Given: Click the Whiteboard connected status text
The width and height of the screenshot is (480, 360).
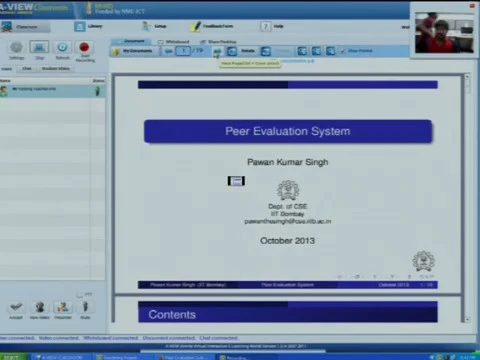Looking at the screenshot, I should [111, 338].
